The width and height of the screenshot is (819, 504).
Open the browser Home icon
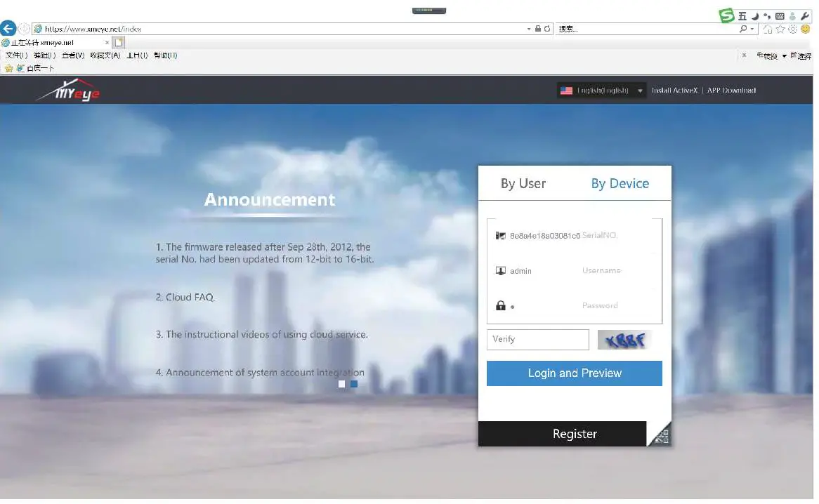coord(768,29)
